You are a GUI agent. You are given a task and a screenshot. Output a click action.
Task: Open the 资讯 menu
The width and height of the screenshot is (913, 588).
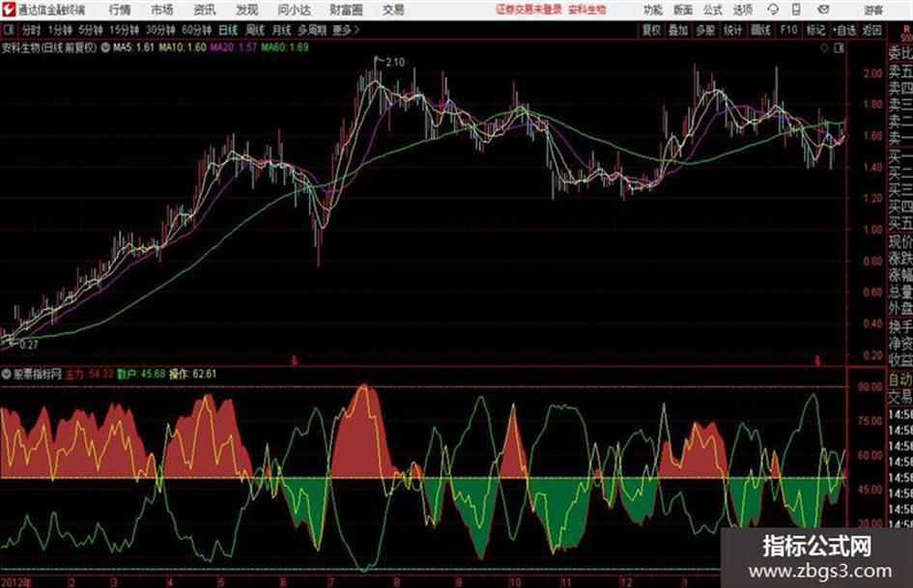point(205,10)
